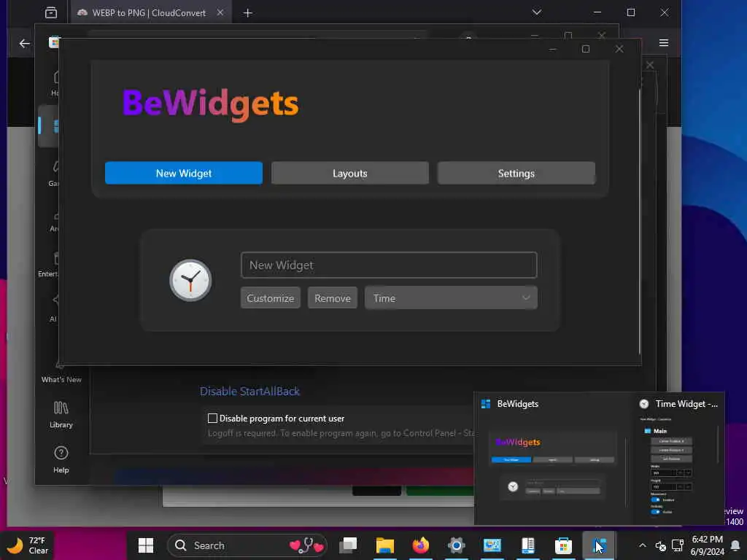
Task: Open the Layouts tab in BeWidgets
Action: click(349, 173)
